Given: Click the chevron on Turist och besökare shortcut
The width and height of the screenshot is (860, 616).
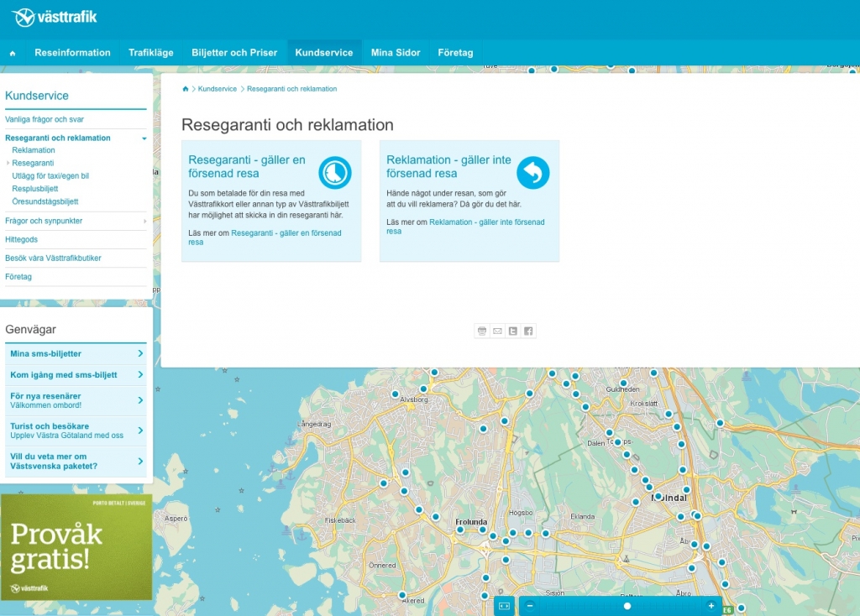Looking at the screenshot, I should [x=140, y=431].
